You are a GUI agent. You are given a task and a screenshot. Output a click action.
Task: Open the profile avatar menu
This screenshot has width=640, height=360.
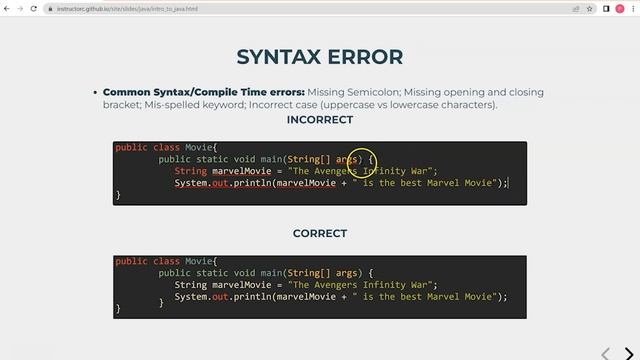pos(620,9)
